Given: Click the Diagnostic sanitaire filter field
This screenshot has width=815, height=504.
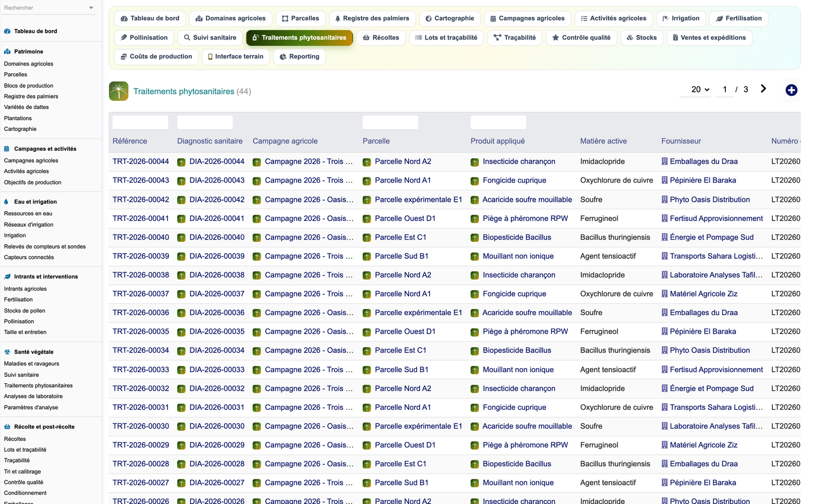Looking at the screenshot, I should [205, 122].
